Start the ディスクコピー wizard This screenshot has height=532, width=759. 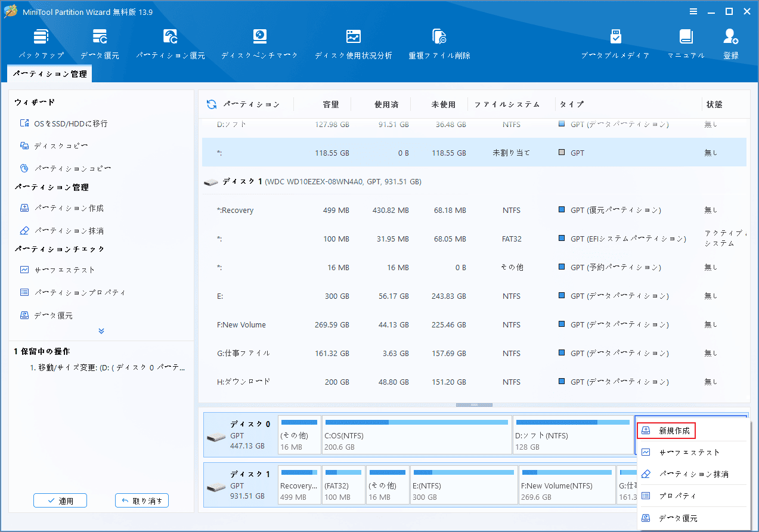[54, 146]
